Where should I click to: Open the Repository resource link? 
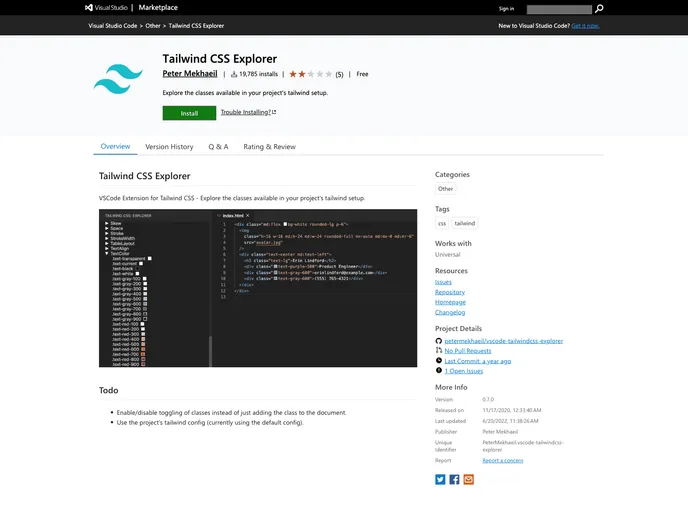point(450,292)
